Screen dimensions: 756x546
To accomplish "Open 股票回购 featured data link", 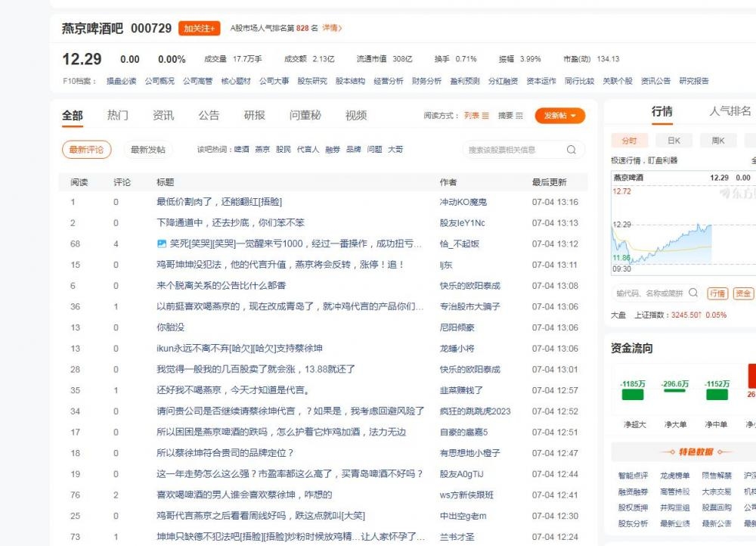I will point(717,507).
